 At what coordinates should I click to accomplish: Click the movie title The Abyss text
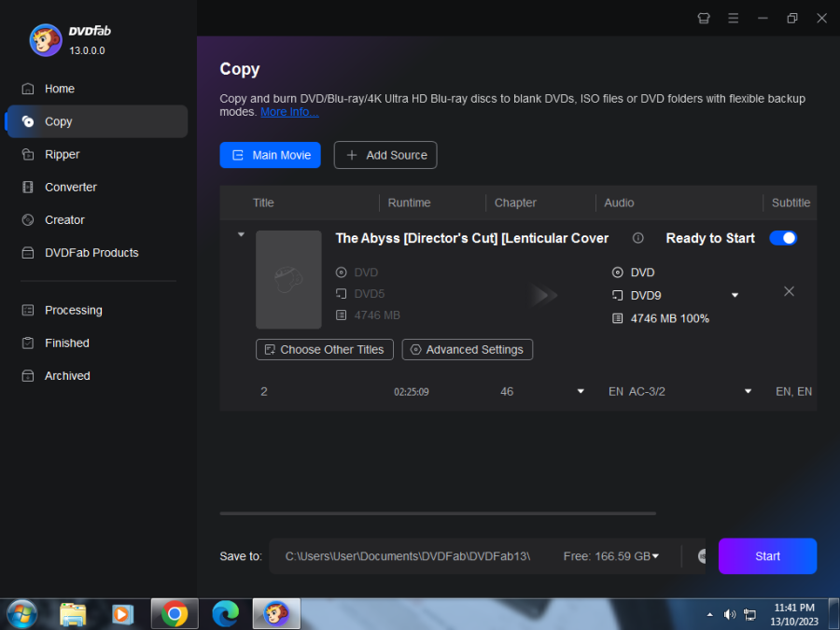[x=471, y=238]
